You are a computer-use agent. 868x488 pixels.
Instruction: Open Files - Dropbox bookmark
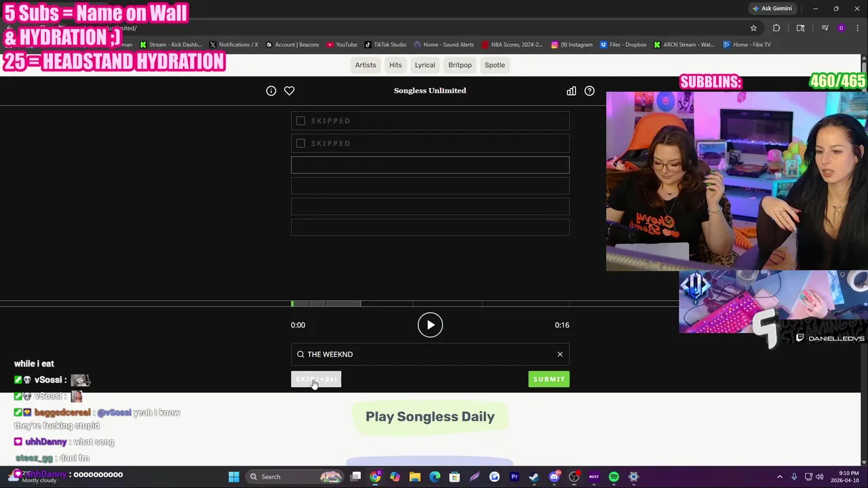coord(623,45)
